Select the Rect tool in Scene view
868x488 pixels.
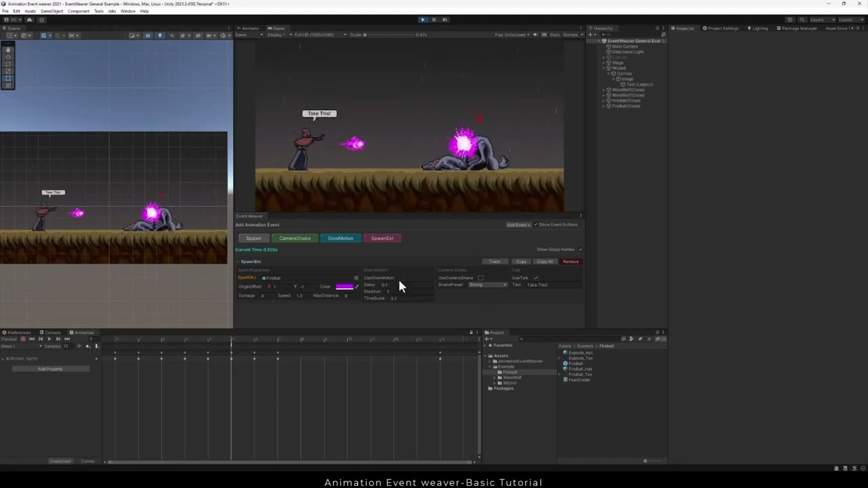pyautogui.click(x=8, y=78)
